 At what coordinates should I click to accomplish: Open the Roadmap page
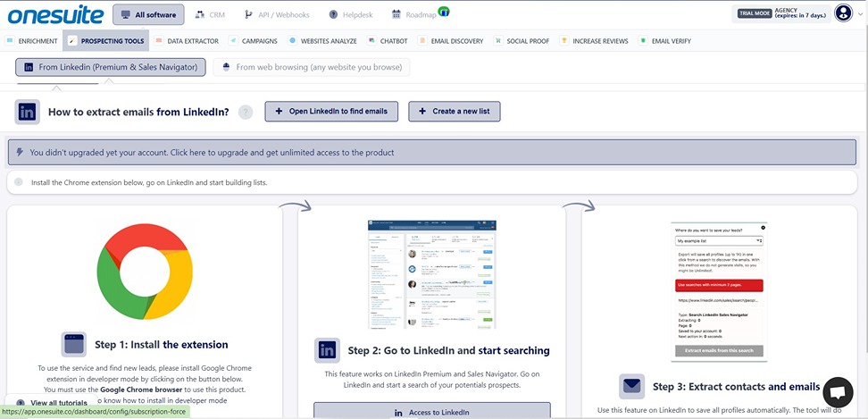coord(414,15)
